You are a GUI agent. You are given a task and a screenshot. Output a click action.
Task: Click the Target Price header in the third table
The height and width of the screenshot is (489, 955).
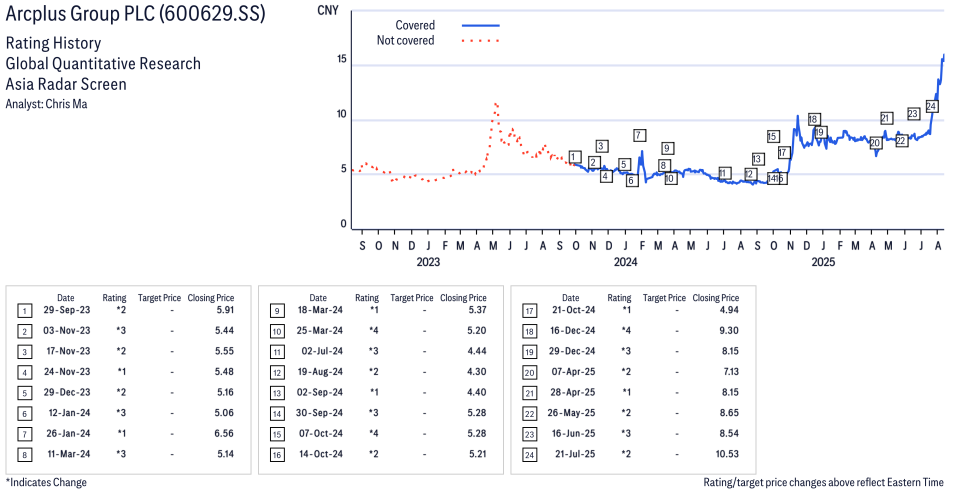pyautogui.click(x=664, y=298)
